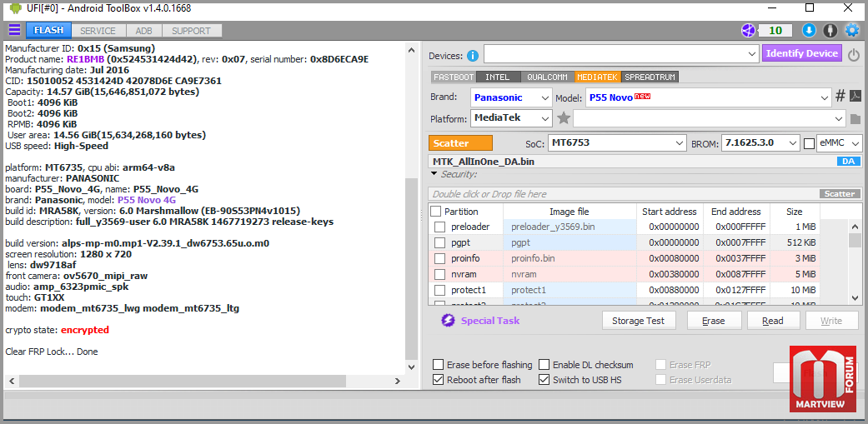Screen dimensions: 868x424
Task: Open the Special Task link
Action: click(490, 321)
